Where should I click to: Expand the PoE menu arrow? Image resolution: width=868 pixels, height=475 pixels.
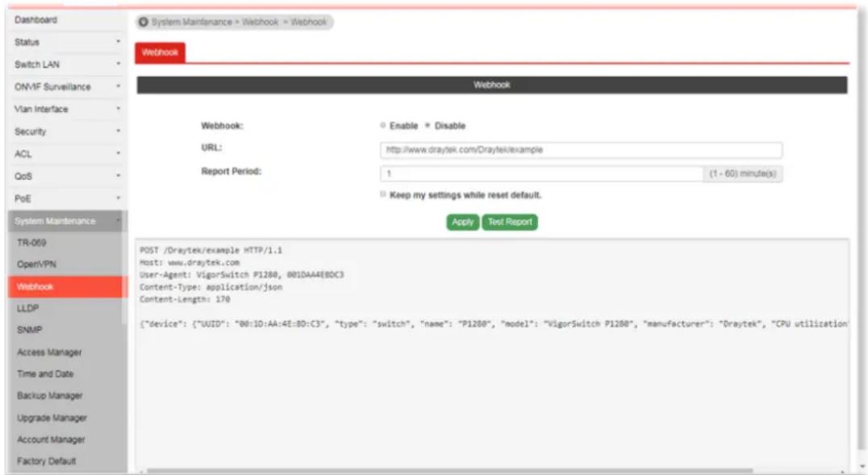(x=118, y=198)
